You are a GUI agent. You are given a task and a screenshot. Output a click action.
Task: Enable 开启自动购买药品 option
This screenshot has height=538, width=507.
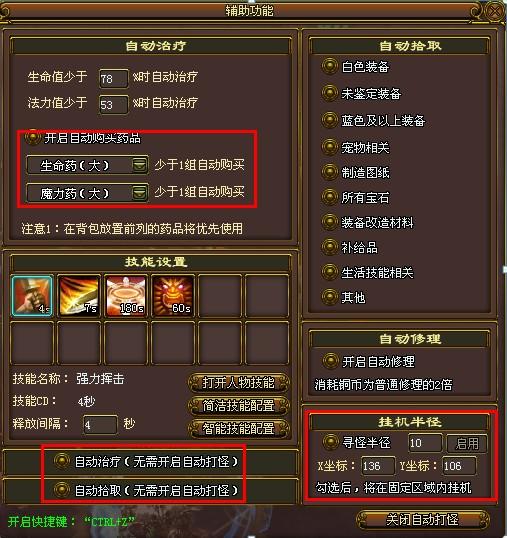pyautogui.click(x=33, y=138)
